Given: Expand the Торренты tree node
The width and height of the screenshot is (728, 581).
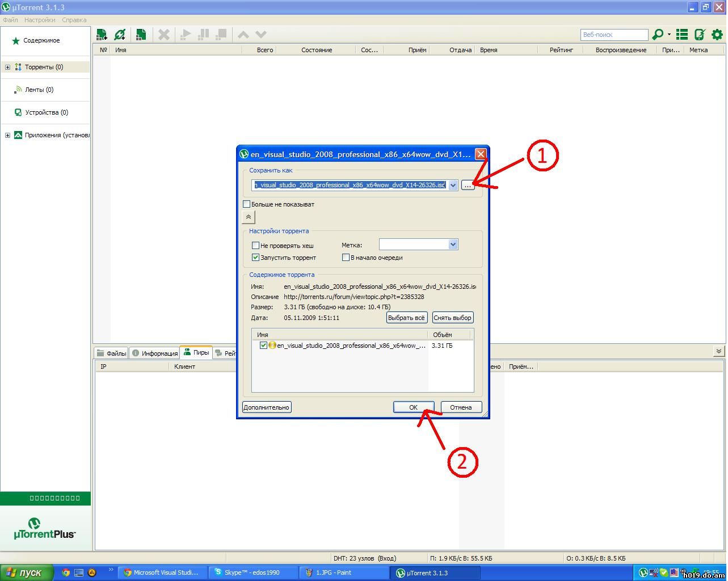Looking at the screenshot, I should tap(7, 67).
